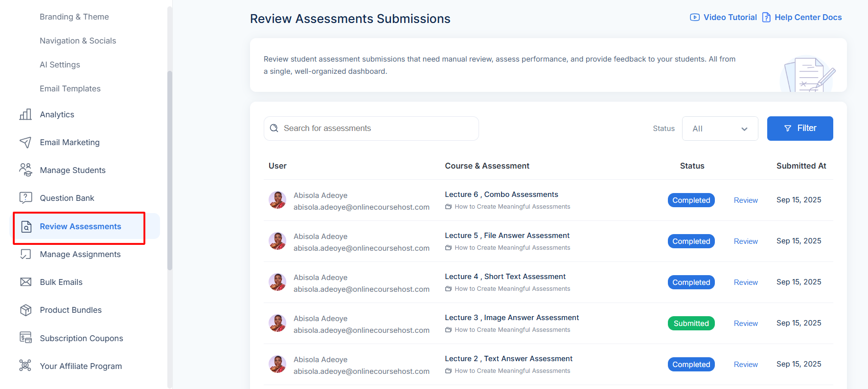This screenshot has width=868, height=389.
Task: Select Review Assessments menu item
Action: [x=80, y=226]
